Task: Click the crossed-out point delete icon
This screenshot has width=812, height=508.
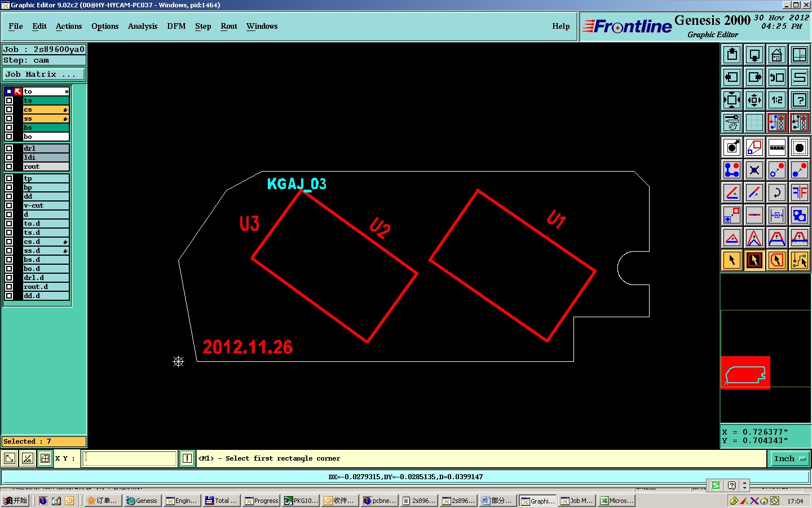Action: coord(754,170)
